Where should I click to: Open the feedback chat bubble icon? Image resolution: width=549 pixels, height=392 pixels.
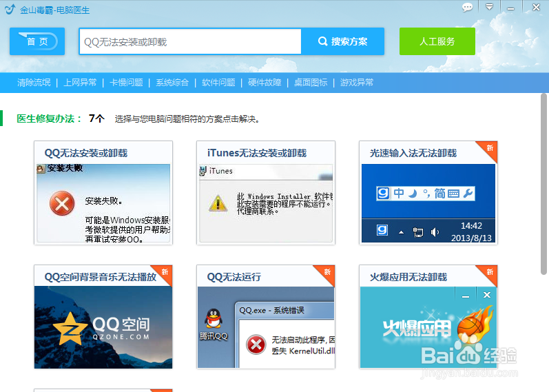point(467,8)
